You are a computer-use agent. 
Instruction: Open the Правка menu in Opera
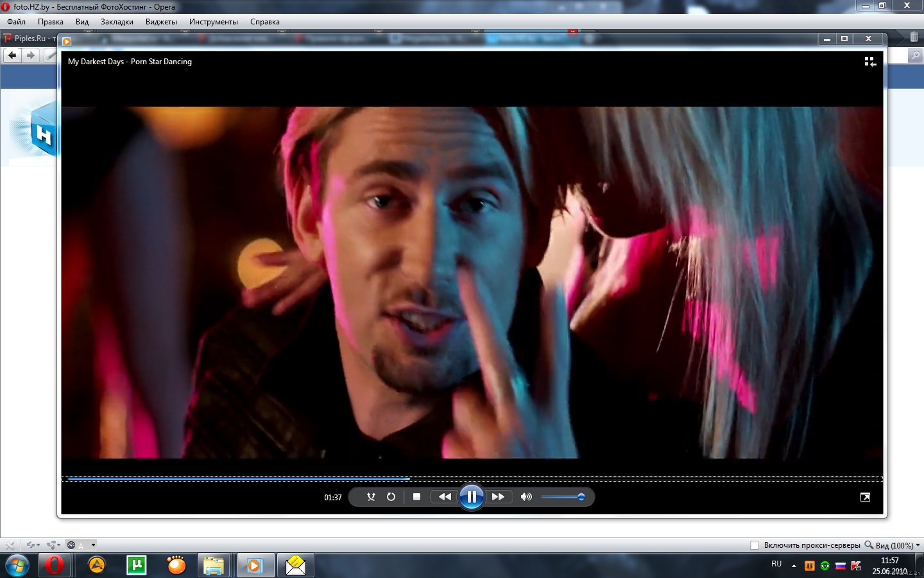coord(51,22)
